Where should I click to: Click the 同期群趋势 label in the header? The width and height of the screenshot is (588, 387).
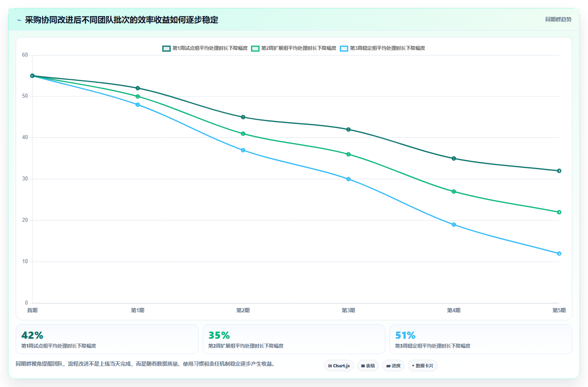[x=558, y=19]
